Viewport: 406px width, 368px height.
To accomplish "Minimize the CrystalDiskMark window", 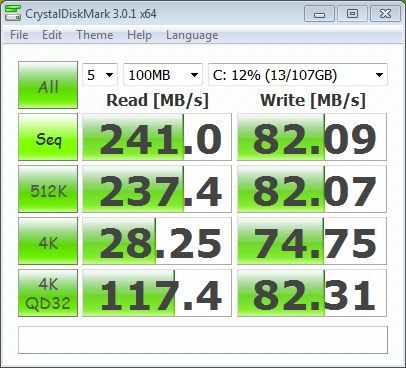I will click(319, 14).
